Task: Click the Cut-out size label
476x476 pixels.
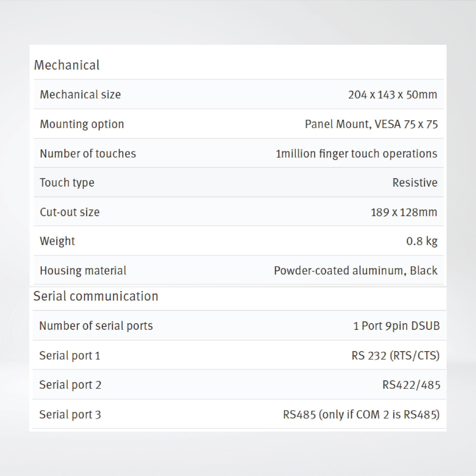Action: click(x=70, y=212)
